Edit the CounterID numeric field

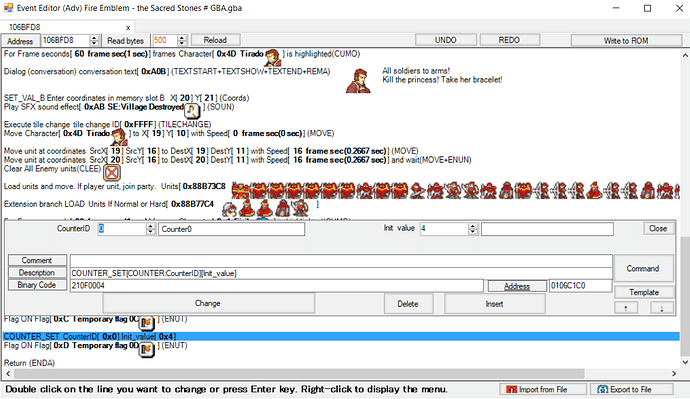[122, 229]
